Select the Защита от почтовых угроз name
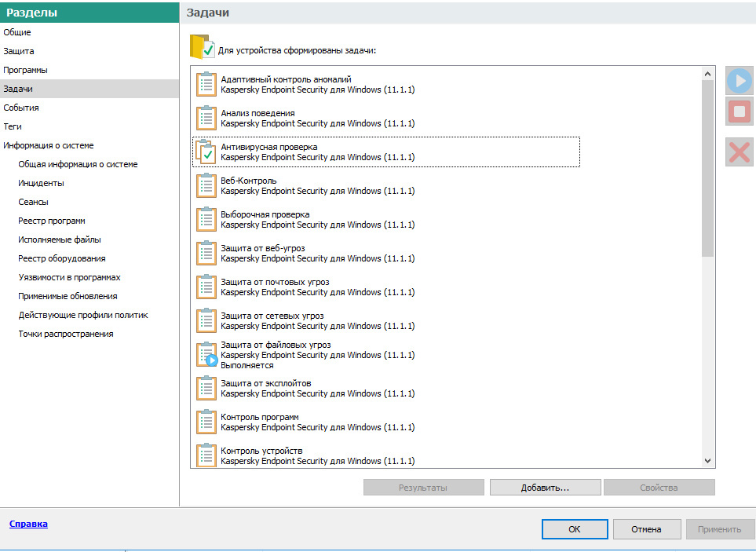The height and width of the screenshot is (552, 756). (275, 282)
